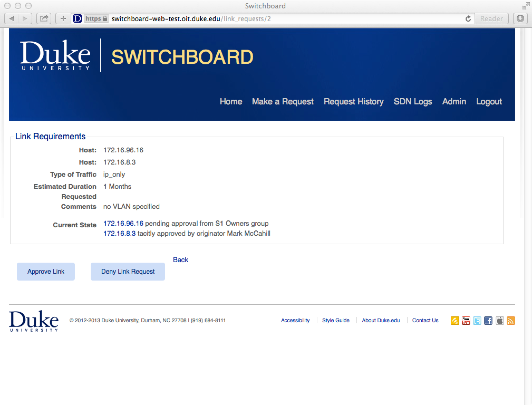
Task: Go back with the browser back arrow
Action: click(12, 19)
